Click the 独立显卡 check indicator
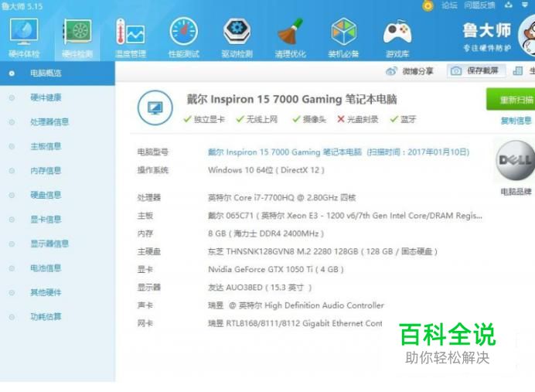The width and height of the screenshot is (535, 392). [x=204, y=119]
